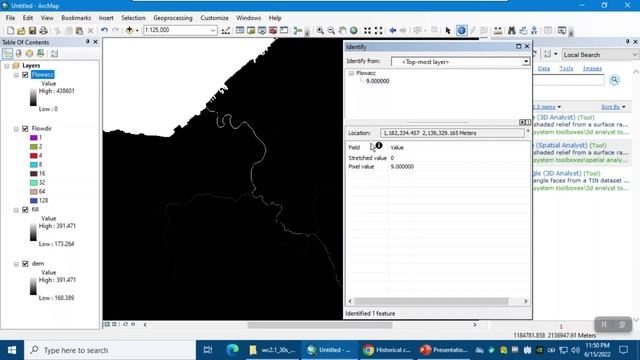Collapse Flowacc node in Identify tree
640x360 pixels.
[351, 73]
